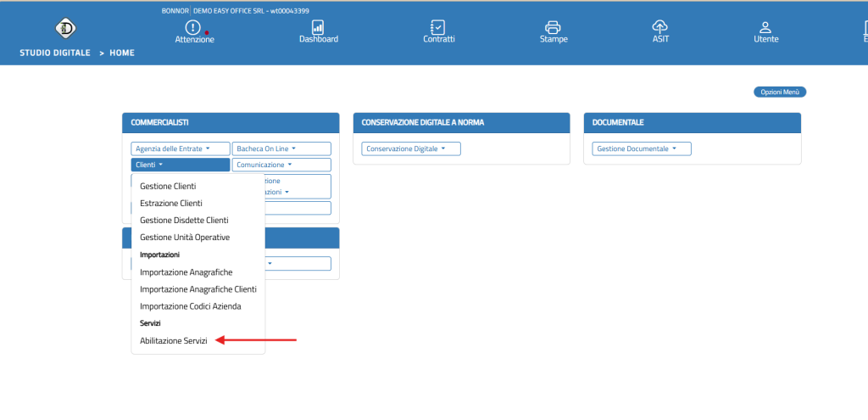Viewport: 868px width, 420px height.
Task: Click the DEMO EASY OFFICE SRL text
Action: coord(230,10)
